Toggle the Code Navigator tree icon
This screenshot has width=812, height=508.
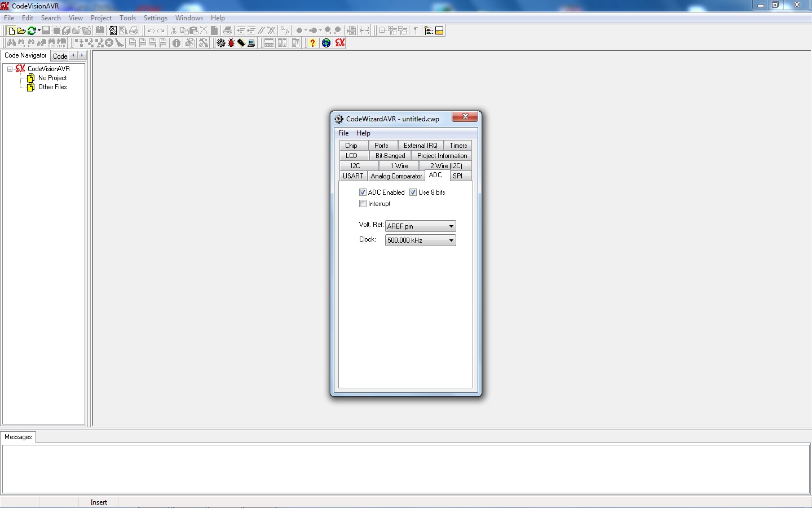coord(429,30)
